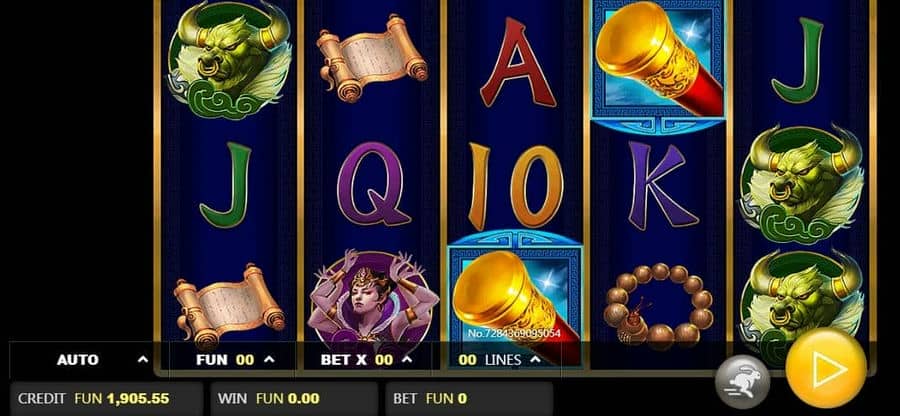
Task: Select the purple Q symbol
Action: coord(373,184)
